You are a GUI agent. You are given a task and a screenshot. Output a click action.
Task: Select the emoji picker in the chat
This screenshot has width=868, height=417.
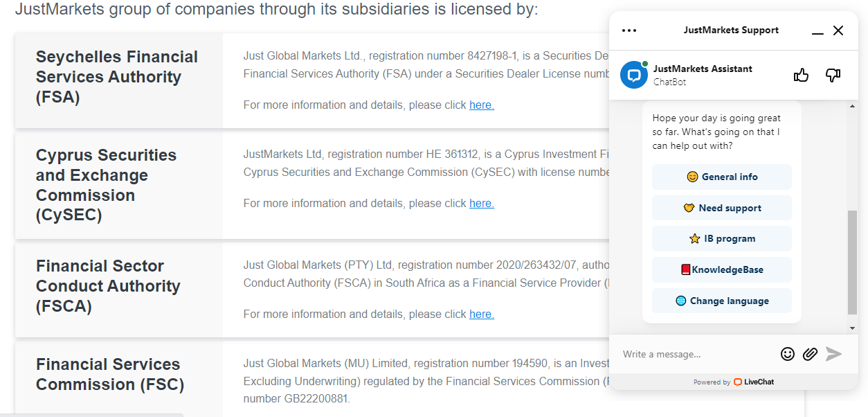787,353
